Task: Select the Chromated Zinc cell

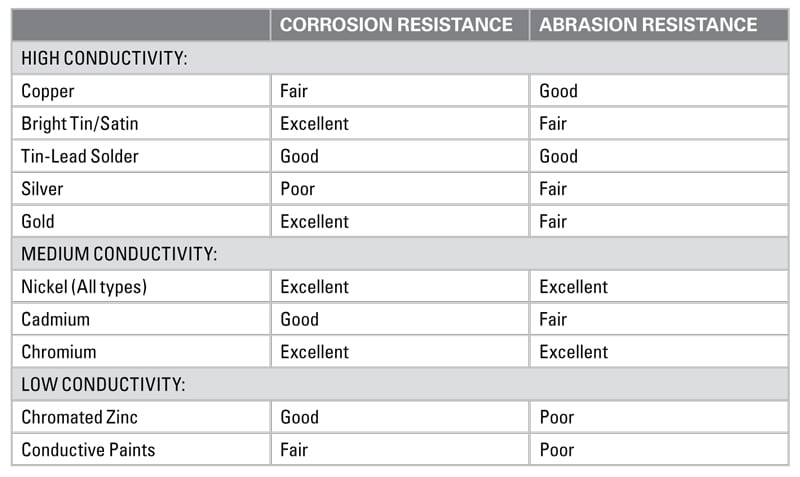Action: click(x=141, y=417)
